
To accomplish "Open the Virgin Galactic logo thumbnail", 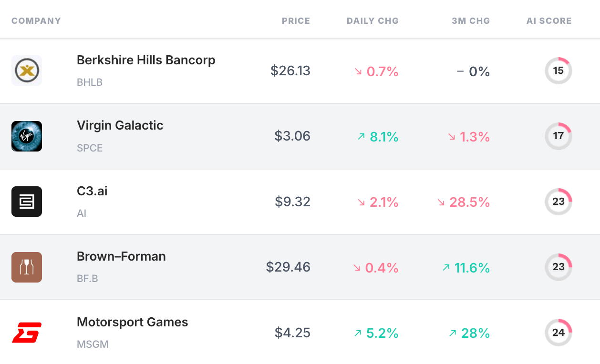I will coord(27,136).
